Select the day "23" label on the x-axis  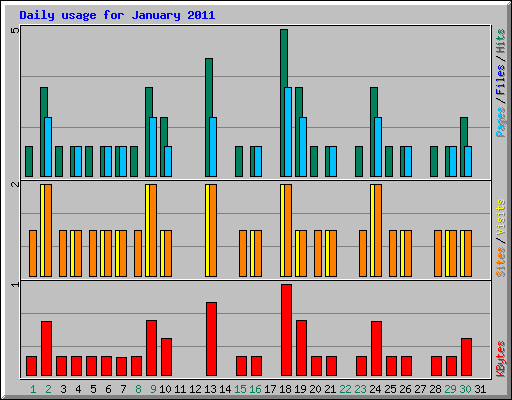click(x=360, y=389)
